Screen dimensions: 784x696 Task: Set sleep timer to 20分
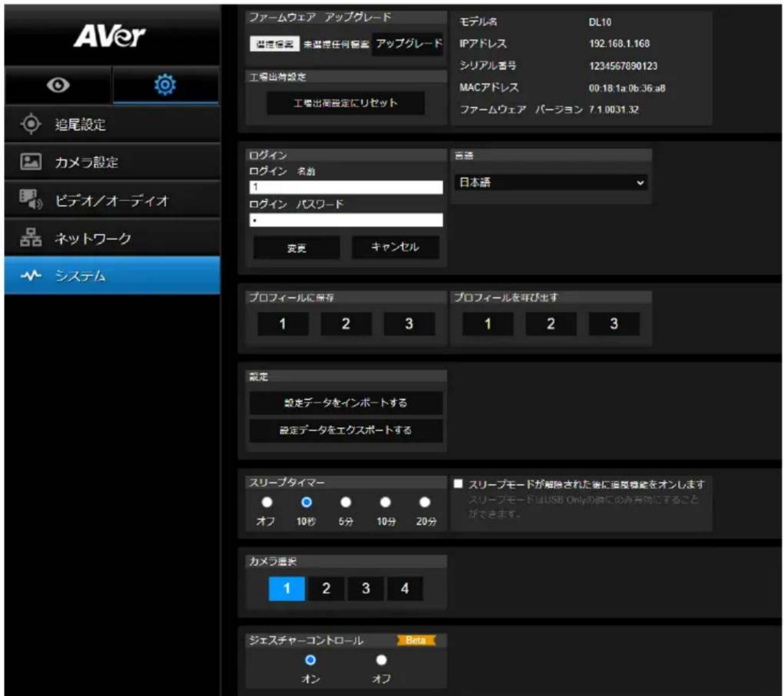425,502
